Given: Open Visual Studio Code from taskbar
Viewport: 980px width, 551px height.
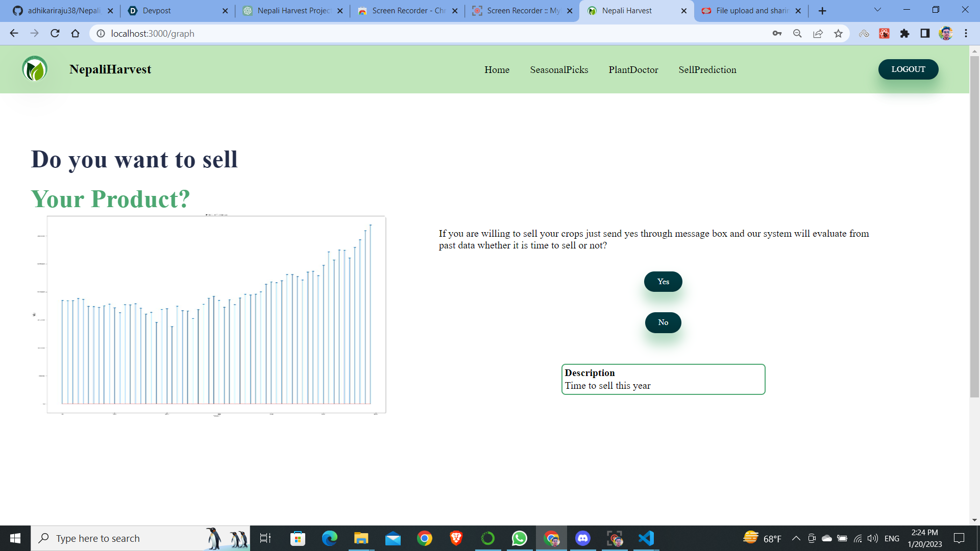Looking at the screenshot, I should (646, 538).
